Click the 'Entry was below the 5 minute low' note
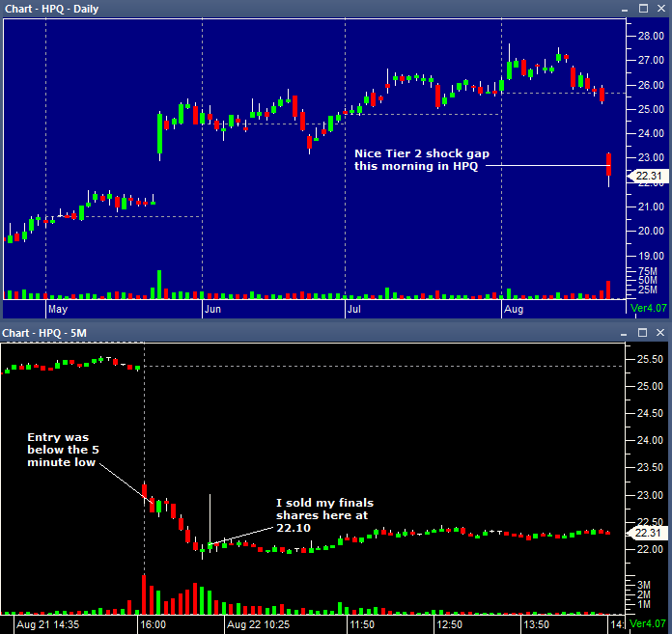This screenshot has height=634, width=672. pyautogui.click(x=63, y=450)
